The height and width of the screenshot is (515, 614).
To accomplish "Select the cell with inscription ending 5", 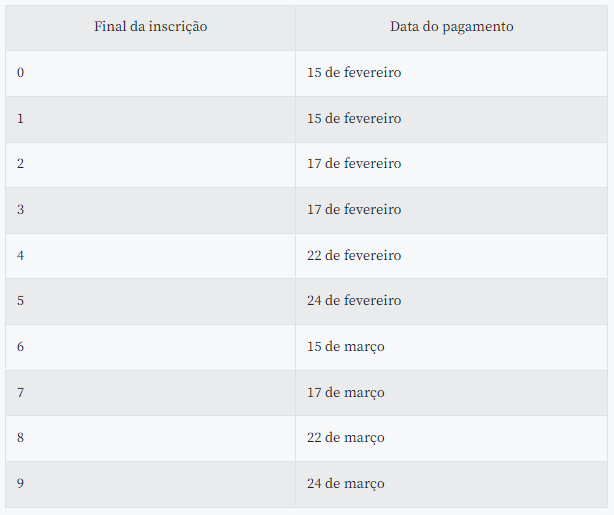I will click(150, 302).
